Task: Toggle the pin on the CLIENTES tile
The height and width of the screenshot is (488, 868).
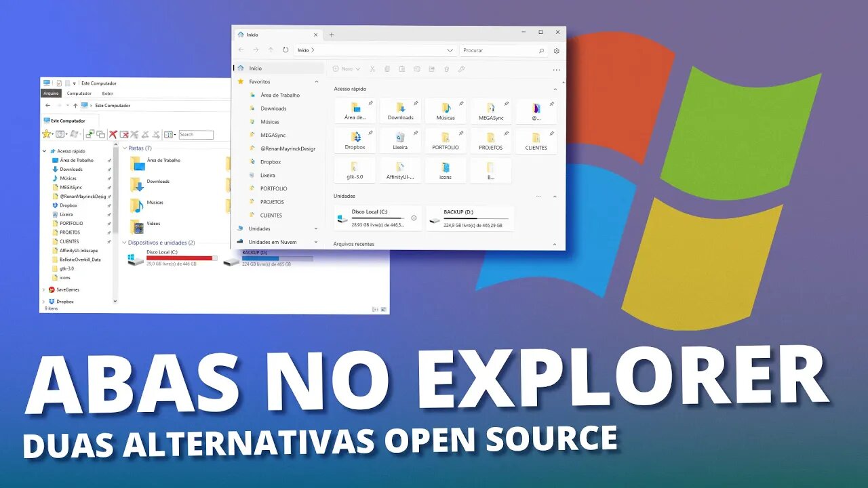Action: click(x=552, y=134)
